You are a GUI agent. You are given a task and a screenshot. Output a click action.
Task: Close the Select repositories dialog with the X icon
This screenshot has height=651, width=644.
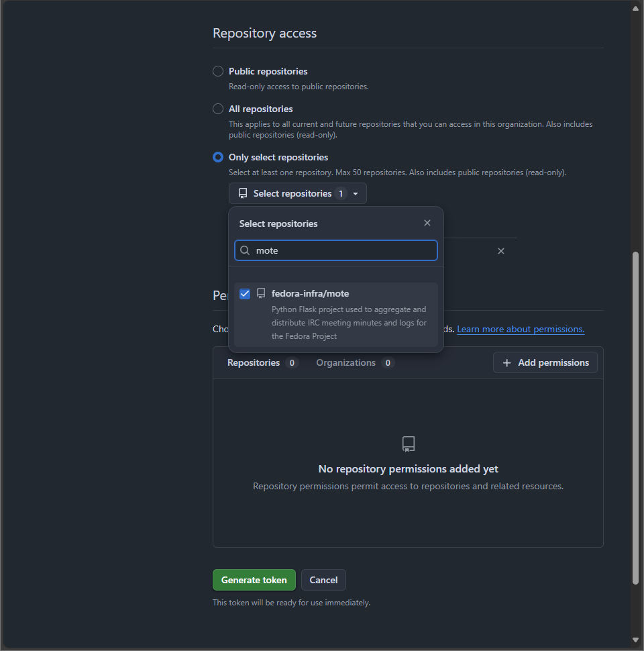point(427,223)
